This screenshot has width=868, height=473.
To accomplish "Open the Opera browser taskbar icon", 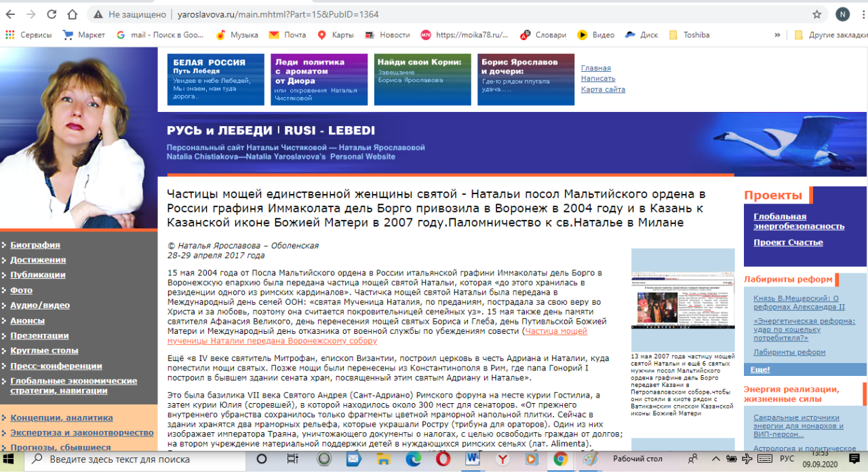I will click(443, 459).
